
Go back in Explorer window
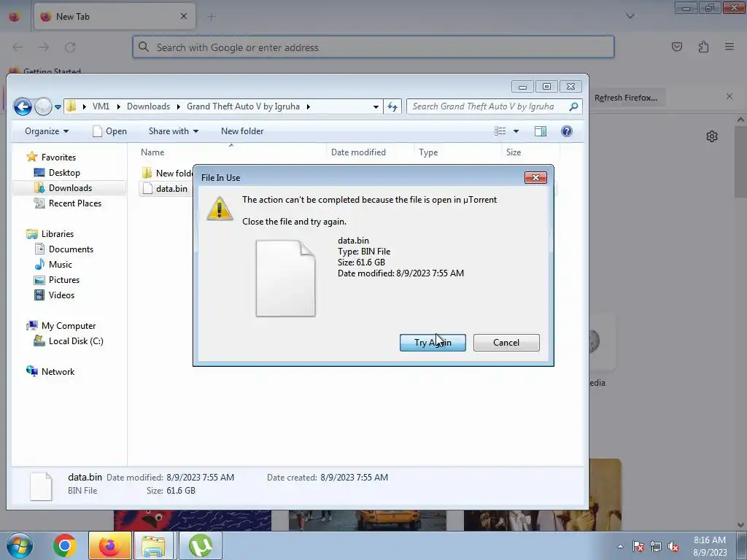click(23, 106)
